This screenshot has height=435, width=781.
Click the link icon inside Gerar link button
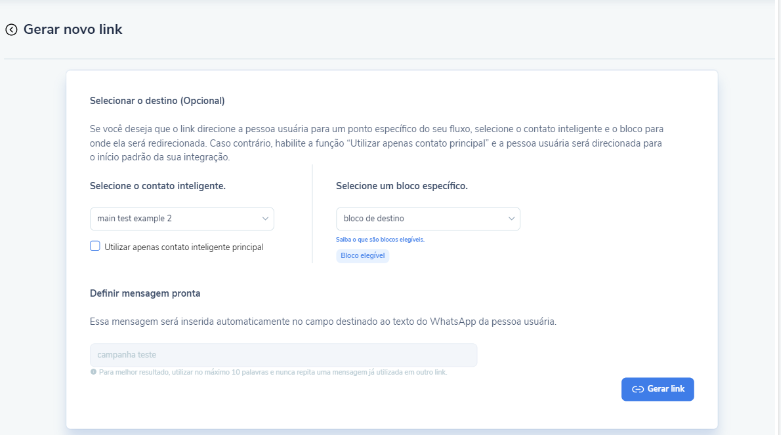click(x=637, y=389)
